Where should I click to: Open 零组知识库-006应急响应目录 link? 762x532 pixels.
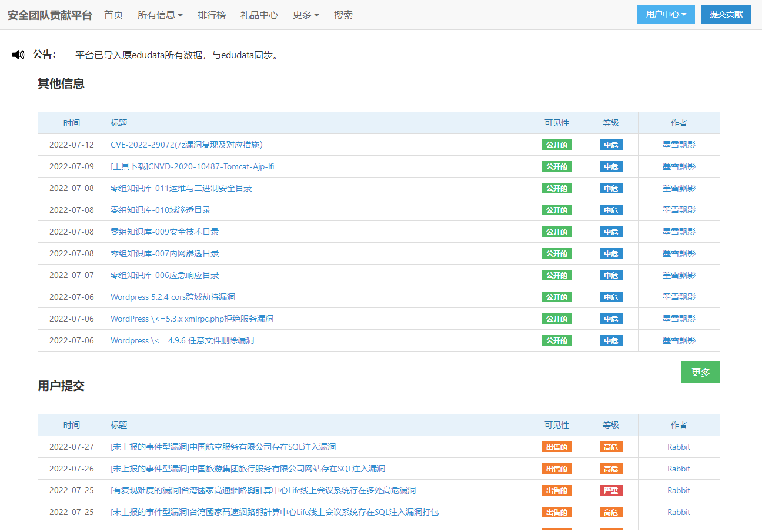(165, 275)
